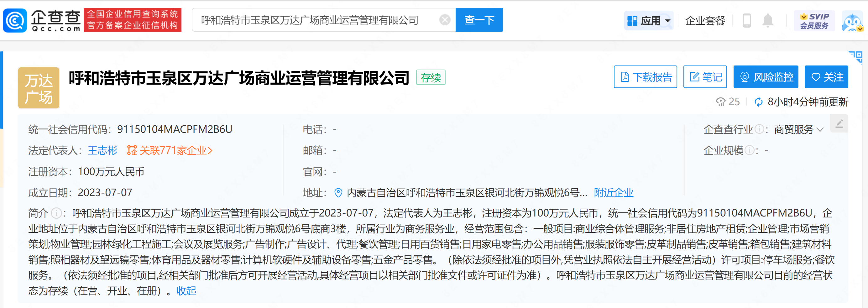Expand the 商贸服务 industry dropdown

(x=798, y=129)
